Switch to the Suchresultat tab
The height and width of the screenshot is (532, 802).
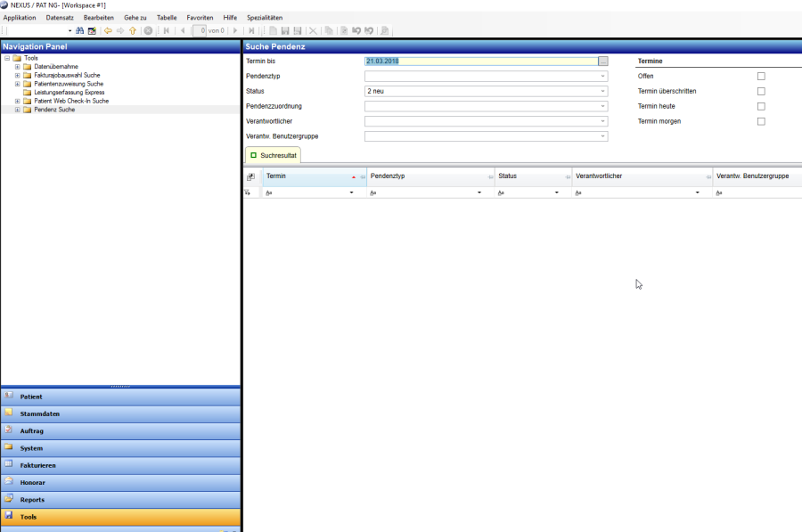click(273, 155)
